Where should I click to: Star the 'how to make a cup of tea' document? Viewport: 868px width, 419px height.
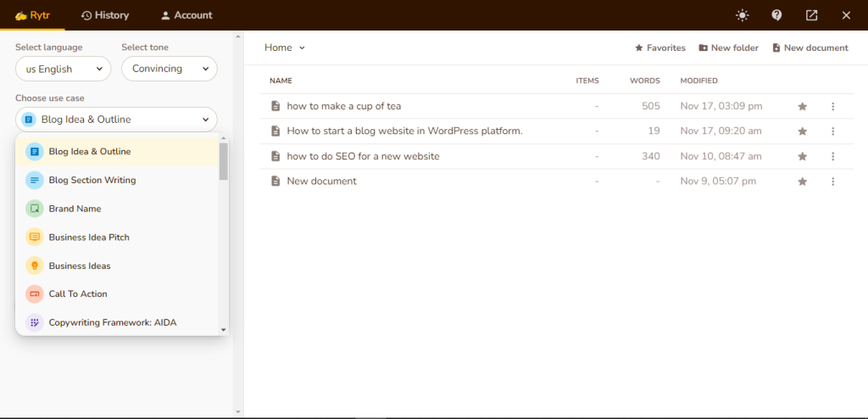802,106
